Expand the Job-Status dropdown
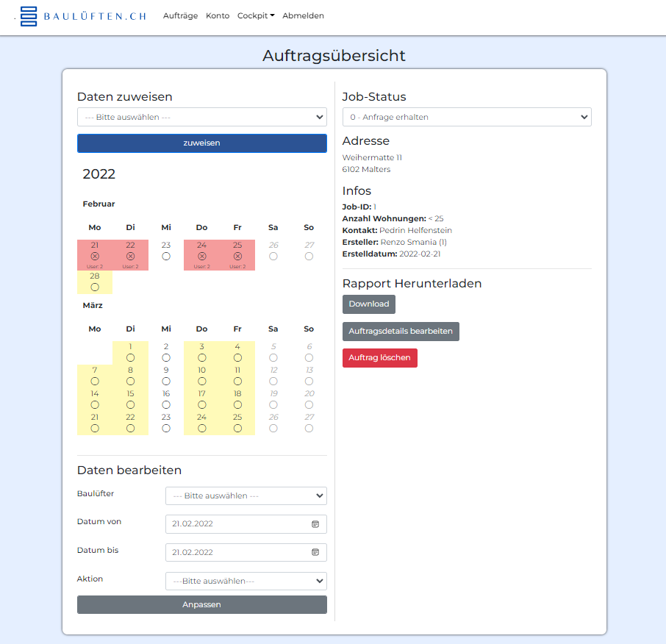 click(x=466, y=117)
